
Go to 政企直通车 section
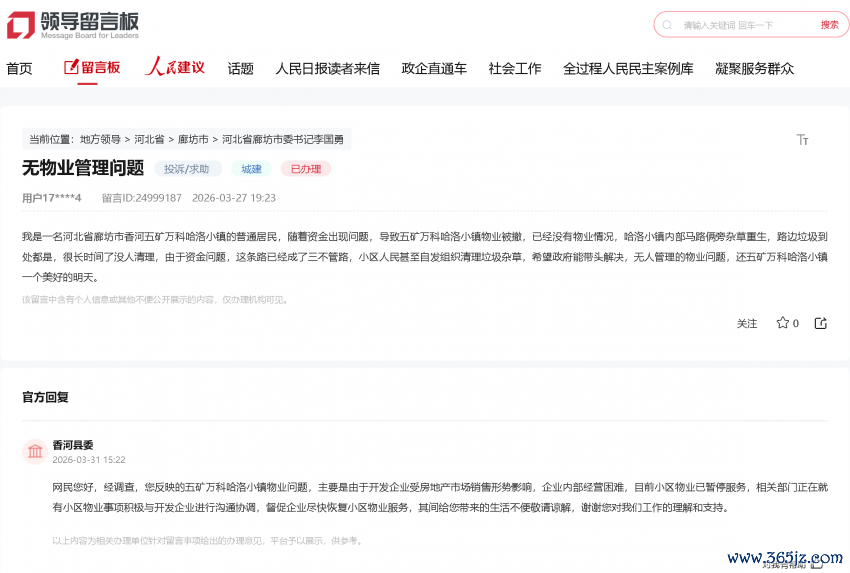[434, 68]
